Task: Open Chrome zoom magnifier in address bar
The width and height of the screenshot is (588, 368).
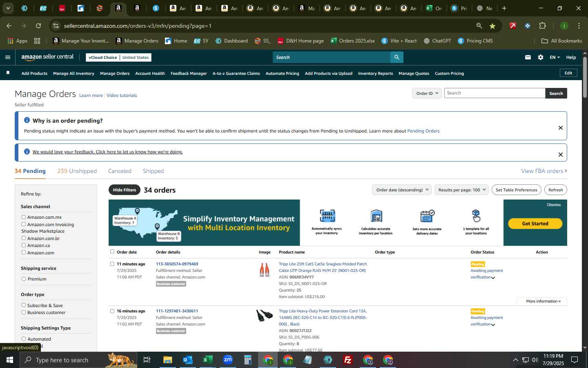Action: 479,26
